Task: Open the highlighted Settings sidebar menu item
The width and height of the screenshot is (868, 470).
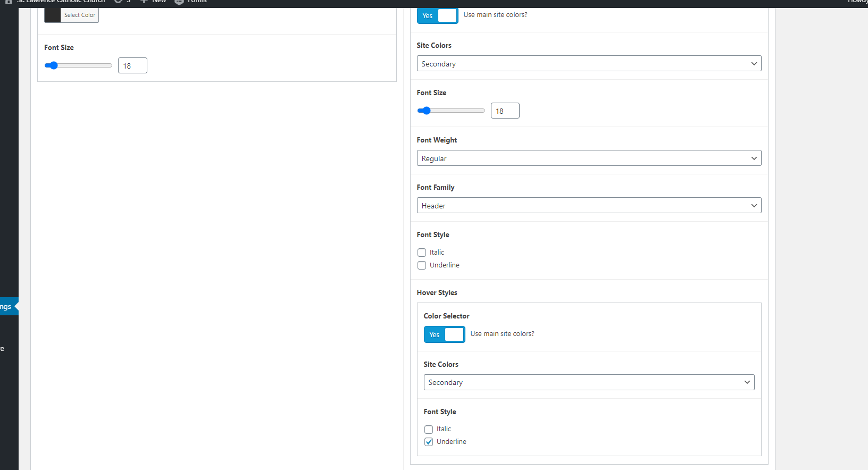Action: 6,307
